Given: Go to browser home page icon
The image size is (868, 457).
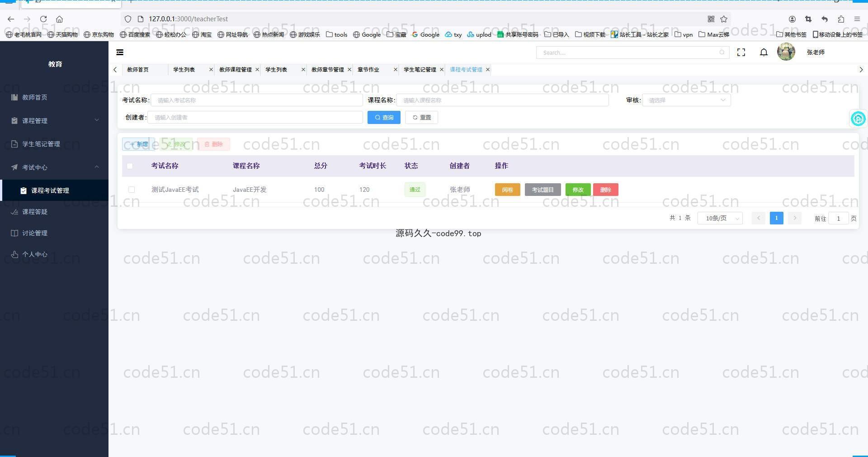Looking at the screenshot, I should [x=59, y=19].
